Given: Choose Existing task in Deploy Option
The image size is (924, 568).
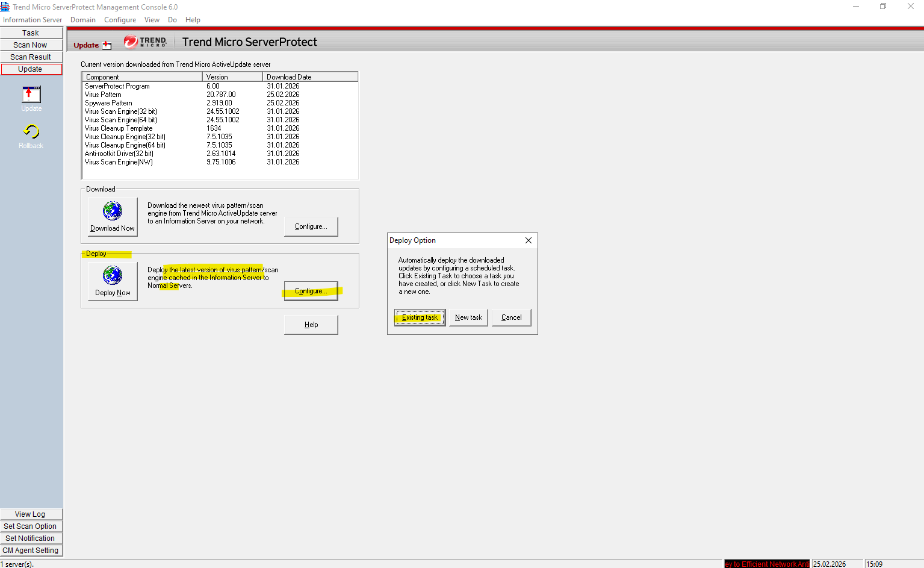Looking at the screenshot, I should [420, 317].
